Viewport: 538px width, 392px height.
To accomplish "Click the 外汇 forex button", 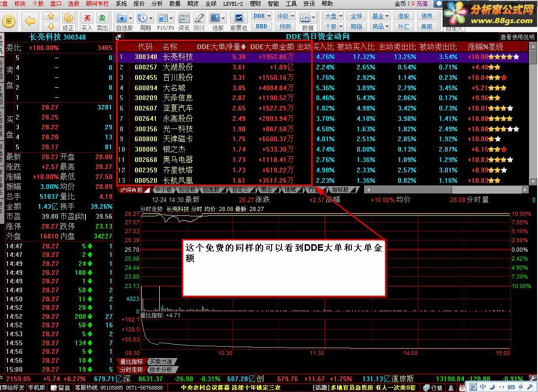I will pyautogui.click(x=403, y=26).
